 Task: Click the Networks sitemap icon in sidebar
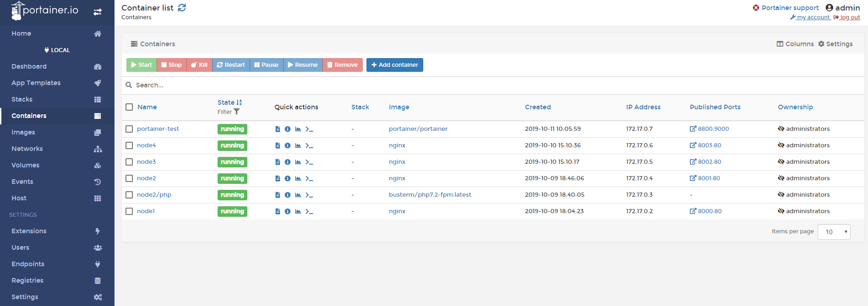98,149
